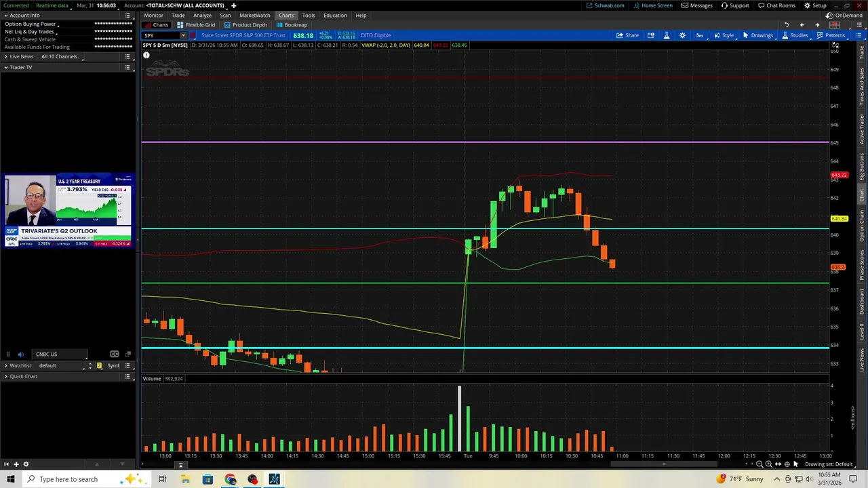Click the chart grid layout icon
This screenshot has height=488, width=868.
835,25
